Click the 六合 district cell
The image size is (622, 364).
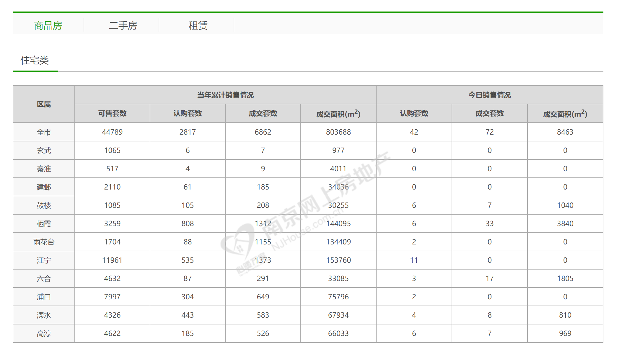click(44, 278)
